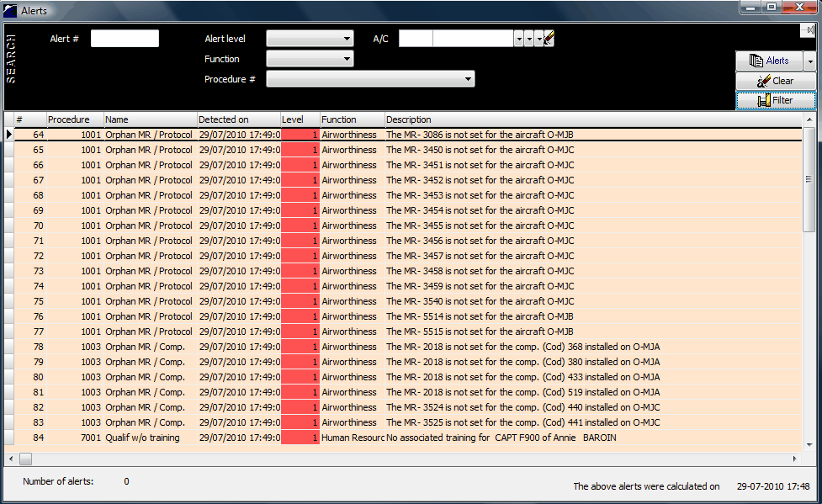Select the row mentioning MR- 3454
This screenshot has width=822, height=504.
pos(408,210)
